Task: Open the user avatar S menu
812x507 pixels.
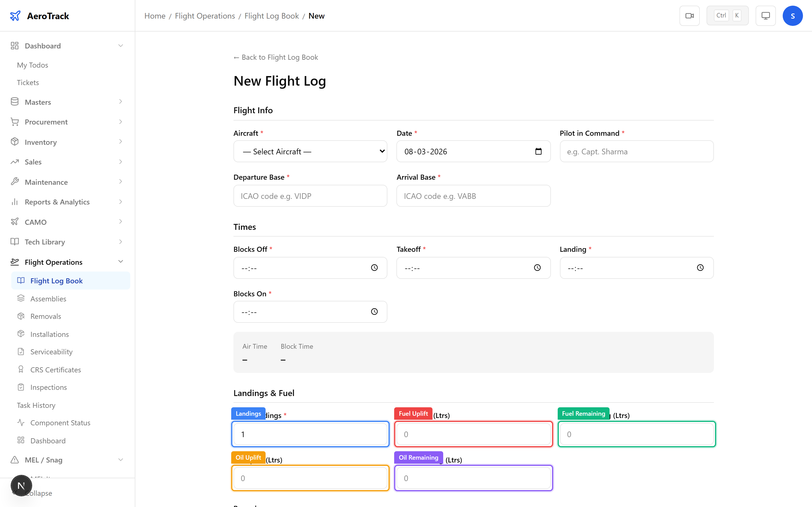Action: [792, 16]
